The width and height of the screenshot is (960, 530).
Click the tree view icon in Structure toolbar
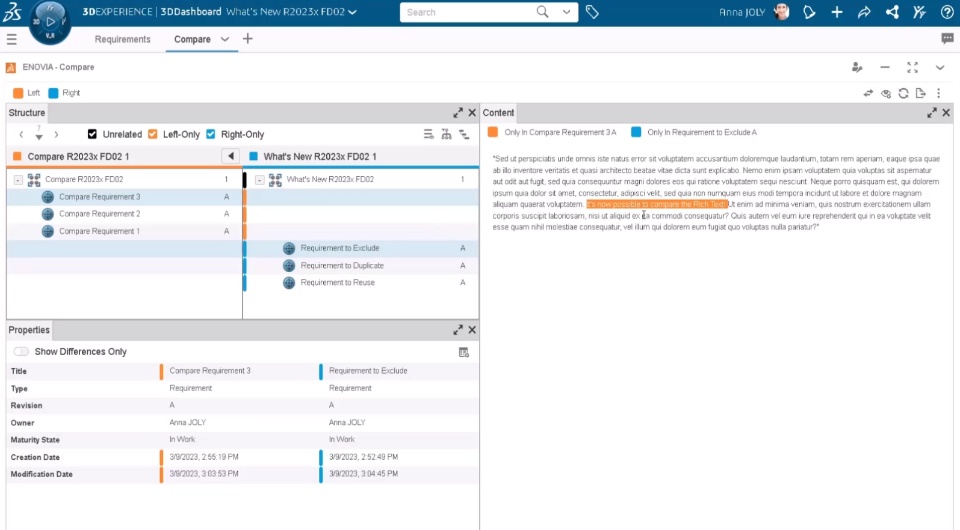pos(446,134)
